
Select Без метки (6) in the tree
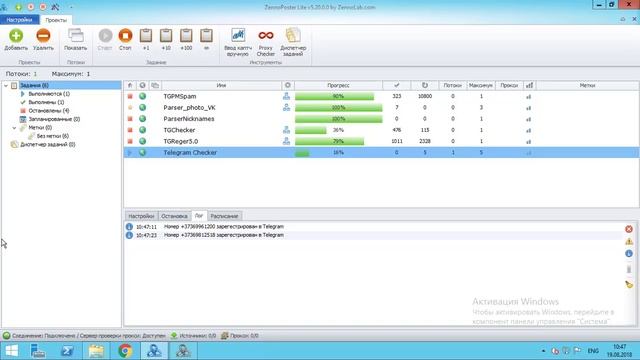[53, 136]
